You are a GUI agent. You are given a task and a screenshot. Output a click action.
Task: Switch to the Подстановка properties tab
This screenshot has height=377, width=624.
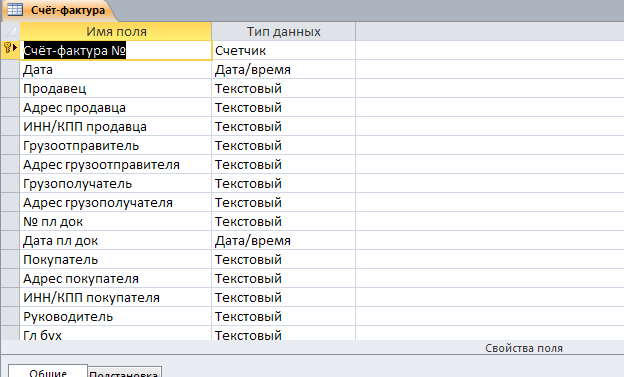[124, 373]
